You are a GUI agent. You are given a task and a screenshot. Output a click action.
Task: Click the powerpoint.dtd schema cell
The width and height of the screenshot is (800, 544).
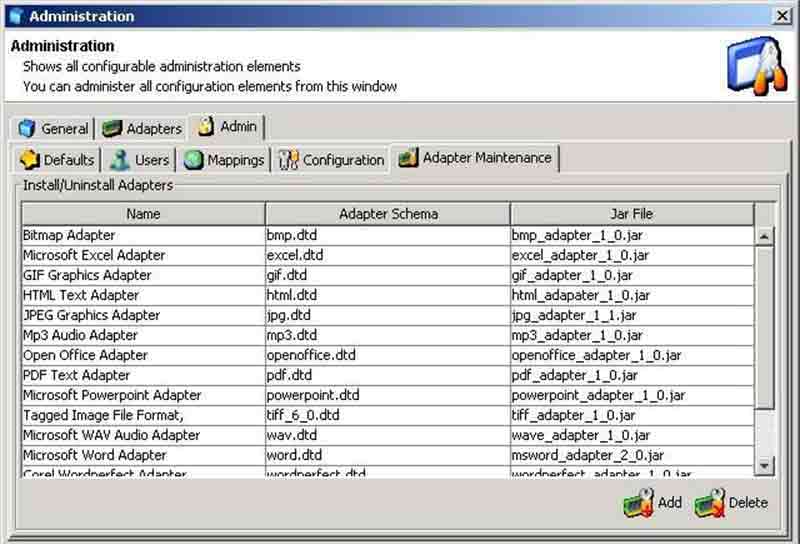pos(387,395)
